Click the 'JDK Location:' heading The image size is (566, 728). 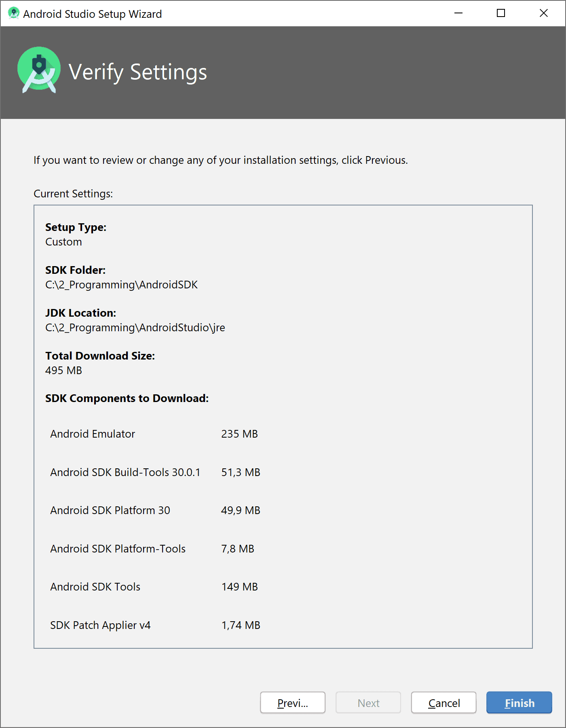(80, 313)
